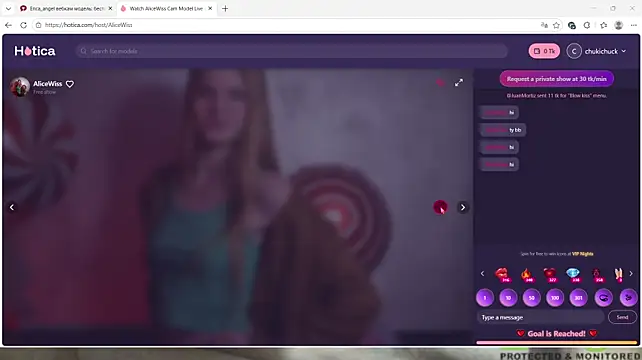The width and height of the screenshot is (642, 360).
Task: Bookmark this page with star icon
Action: [x=556, y=25]
